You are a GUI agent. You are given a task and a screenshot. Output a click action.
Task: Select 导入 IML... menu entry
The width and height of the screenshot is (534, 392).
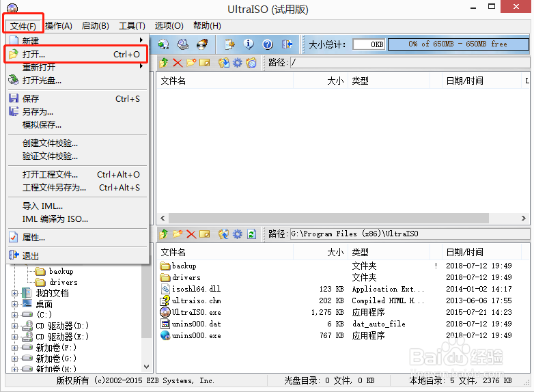[77, 206]
